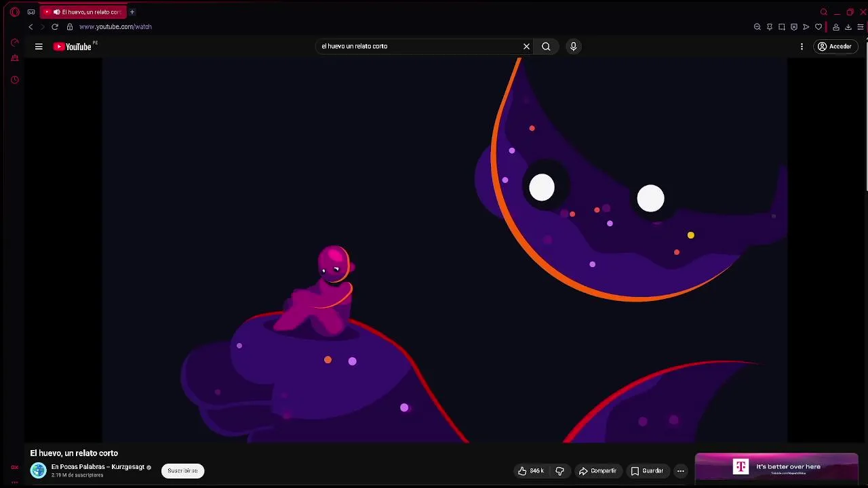Click video title El huevo, un relato corto
Screen dimensions: 868x488
pyautogui.click(x=74, y=453)
